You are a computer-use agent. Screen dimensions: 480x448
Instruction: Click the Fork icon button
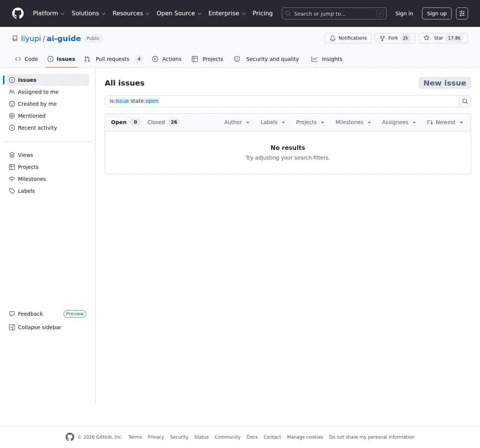(382, 38)
